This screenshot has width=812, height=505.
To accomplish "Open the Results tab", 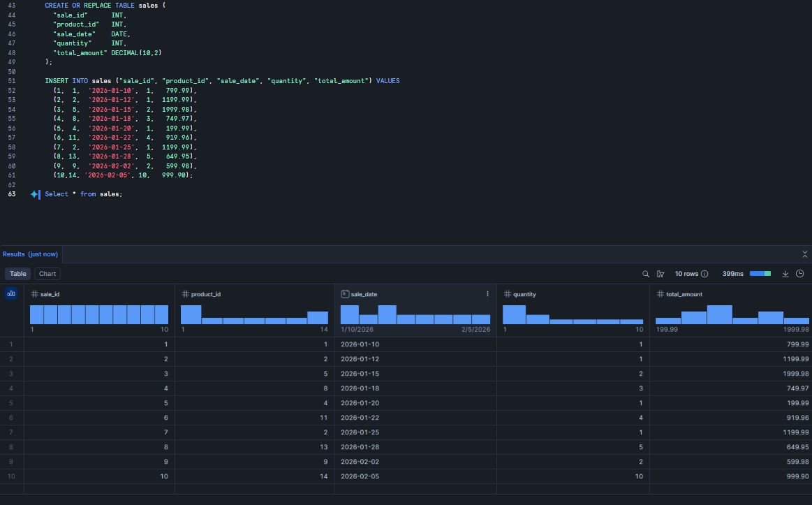I will [30, 254].
